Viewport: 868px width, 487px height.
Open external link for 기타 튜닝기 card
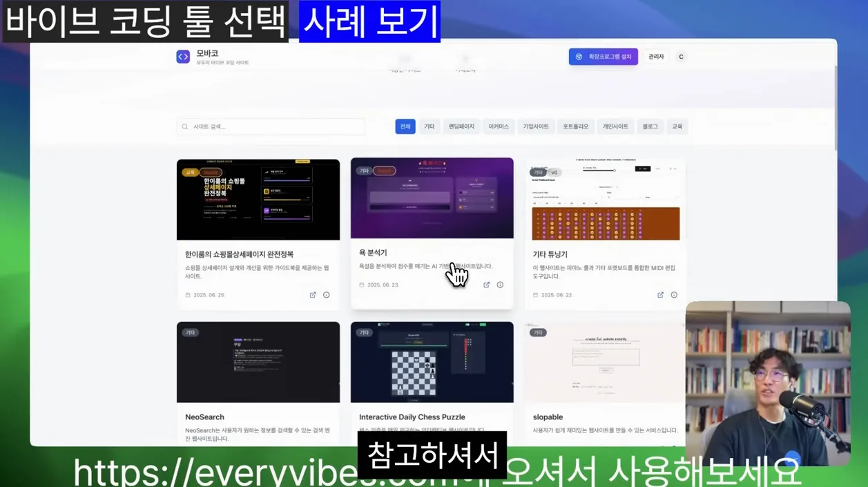click(660, 295)
